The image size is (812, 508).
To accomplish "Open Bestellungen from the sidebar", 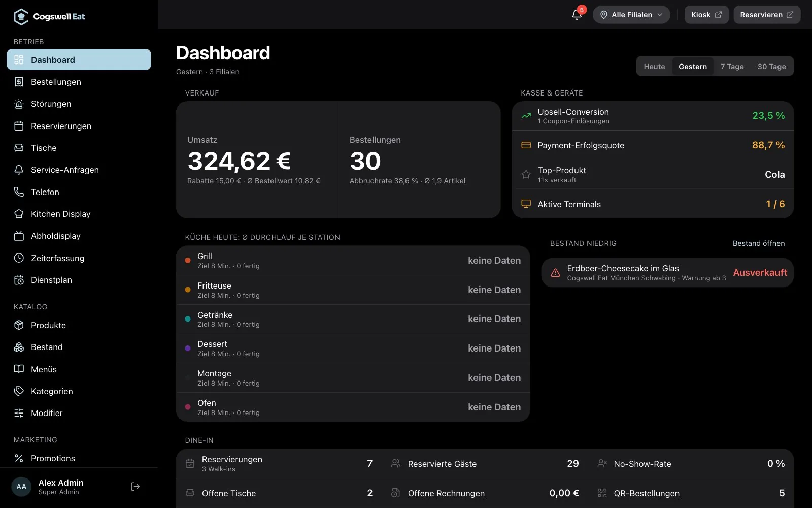I will pos(79,82).
